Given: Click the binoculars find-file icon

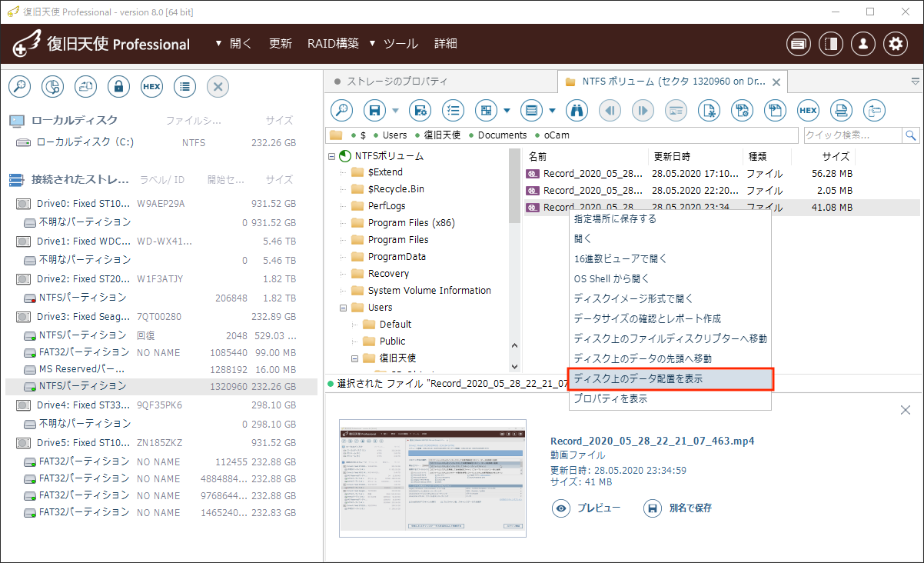Looking at the screenshot, I should click(577, 110).
